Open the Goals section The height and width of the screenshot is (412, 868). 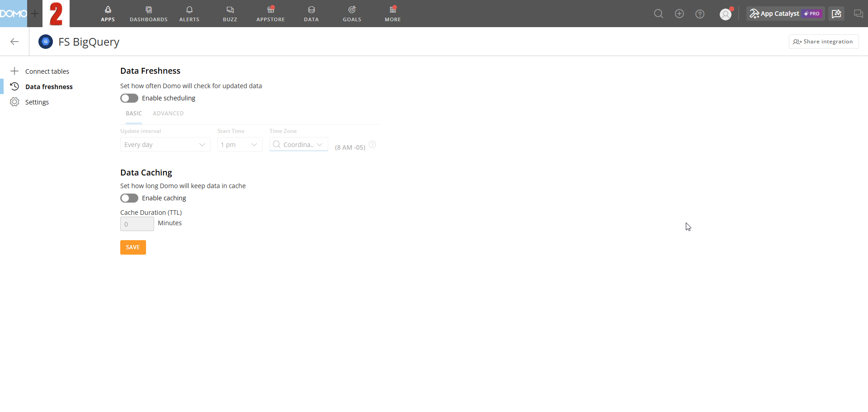[x=352, y=14]
